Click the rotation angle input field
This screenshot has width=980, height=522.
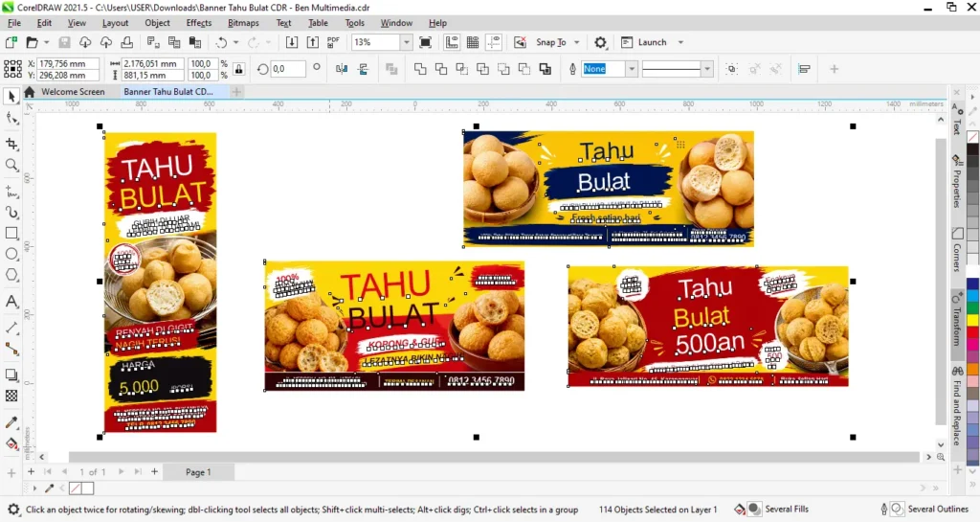288,69
